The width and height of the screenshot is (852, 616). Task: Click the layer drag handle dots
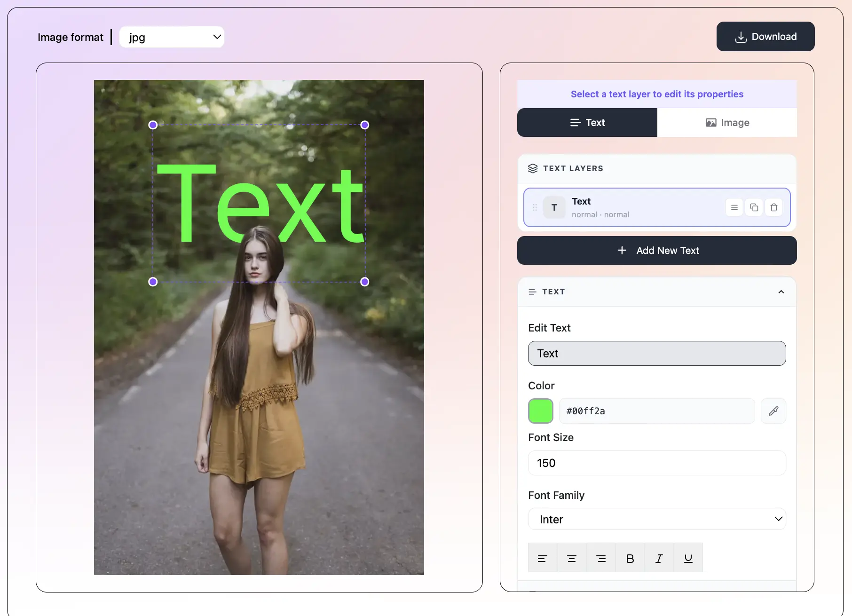point(535,207)
